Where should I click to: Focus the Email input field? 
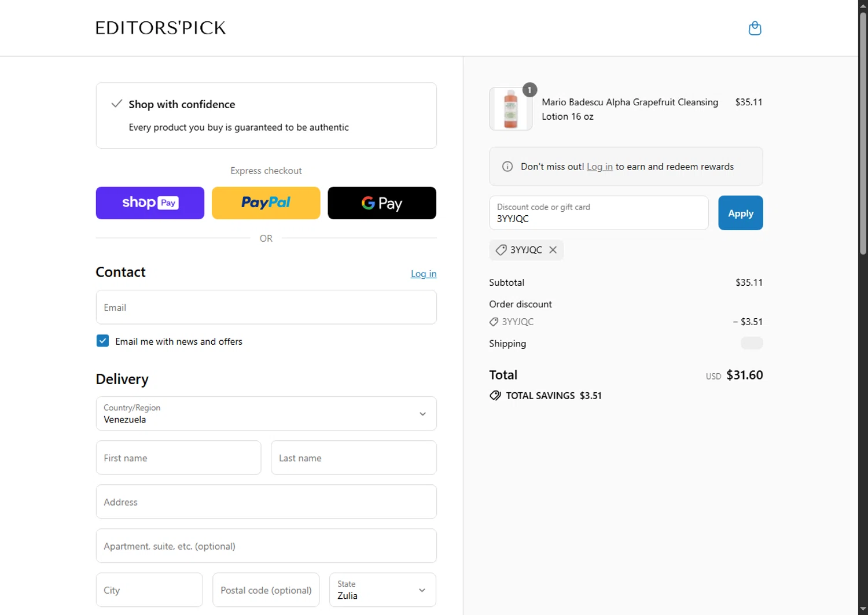point(266,307)
